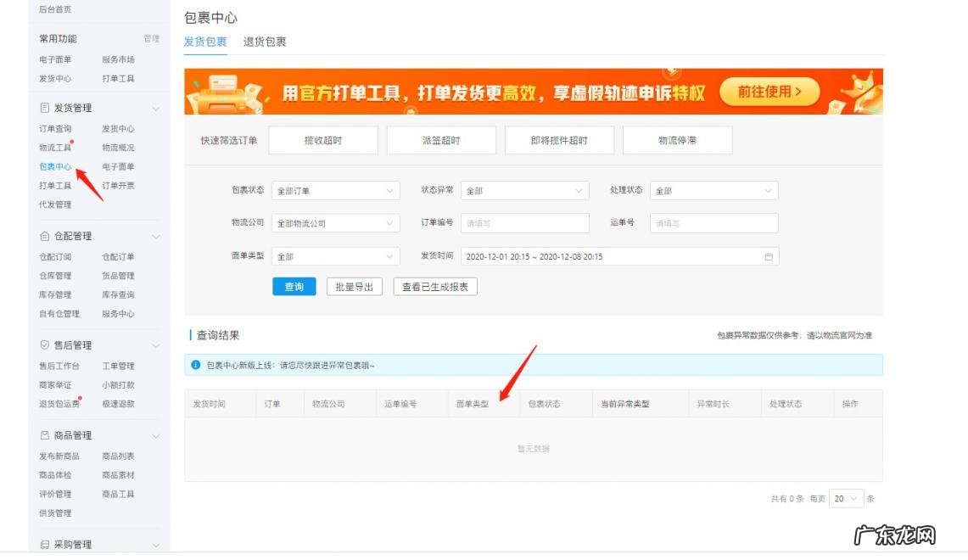The image size is (968, 560).
Task: Select the 发货包裹 tab
Action: [204, 41]
